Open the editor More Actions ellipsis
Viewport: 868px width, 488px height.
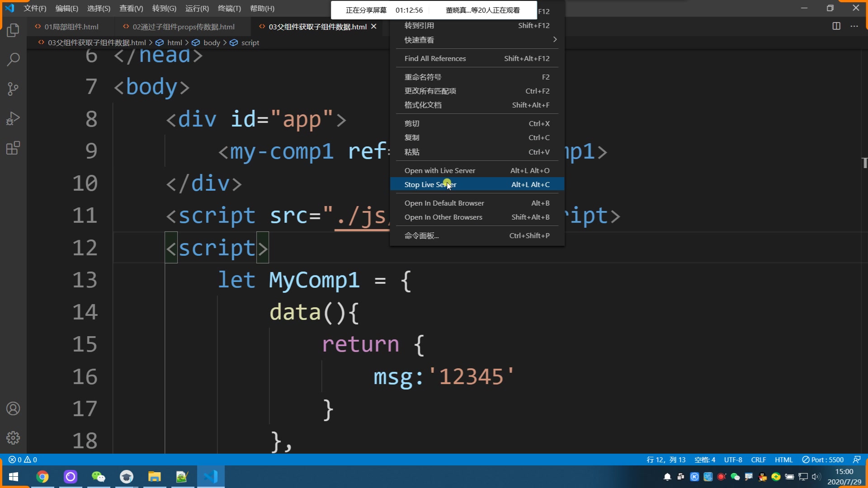click(854, 26)
